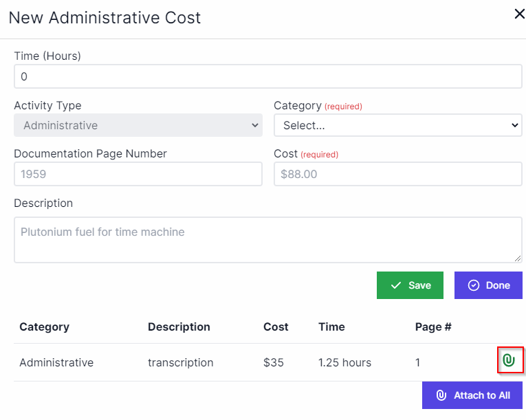
Task: Close the New Administrative Cost dialog
Action: pos(519,14)
